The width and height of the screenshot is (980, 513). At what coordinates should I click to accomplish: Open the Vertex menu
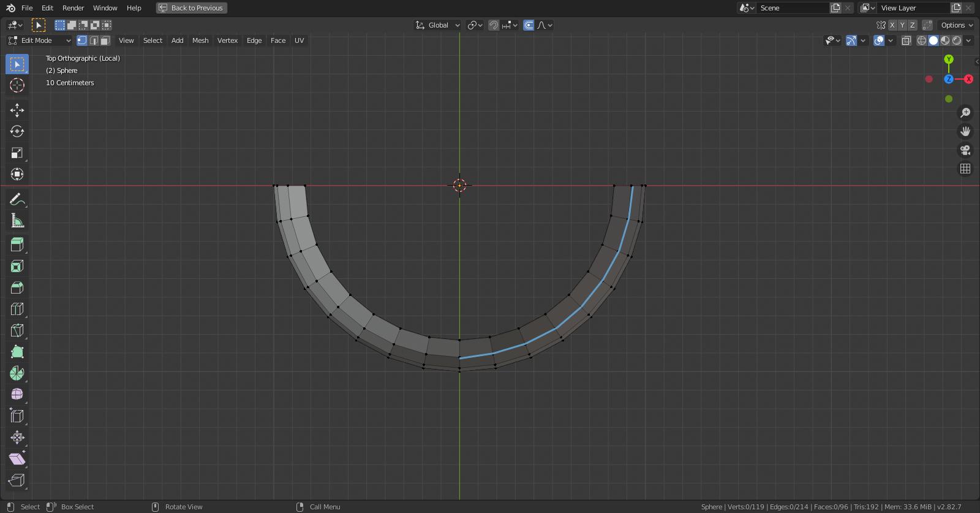227,40
